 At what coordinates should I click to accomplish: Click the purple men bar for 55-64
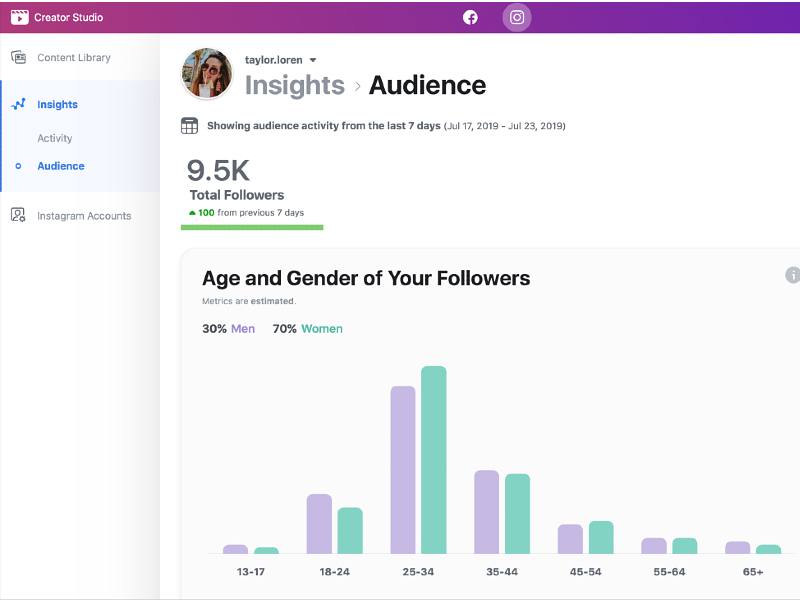pyautogui.click(x=654, y=546)
